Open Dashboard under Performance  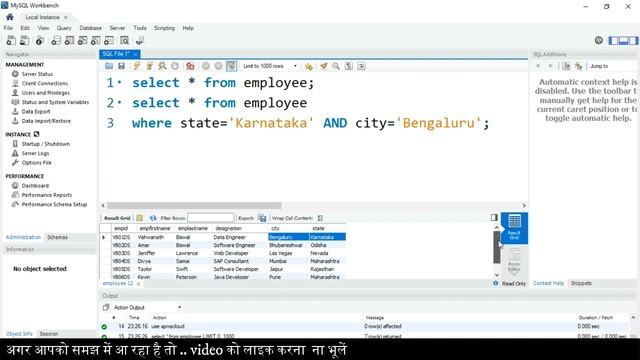pyautogui.click(x=35, y=185)
